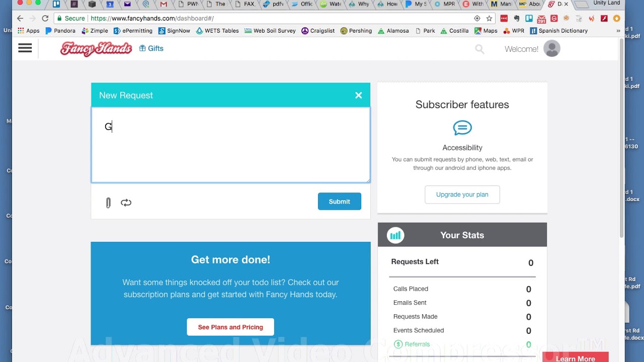Image resolution: width=644 pixels, height=362 pixels.
Task: Select the Requests Left stat text
Action: [x=415, y=261]
